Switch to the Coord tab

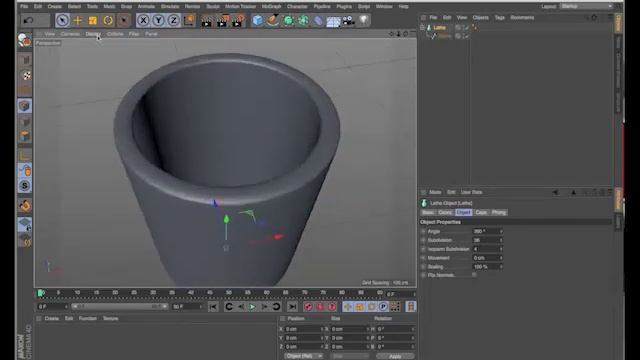coord(445,212)
